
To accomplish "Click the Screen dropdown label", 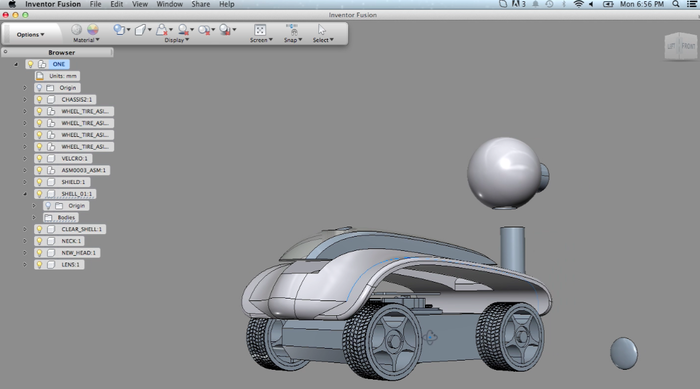I will coord(261,40).
